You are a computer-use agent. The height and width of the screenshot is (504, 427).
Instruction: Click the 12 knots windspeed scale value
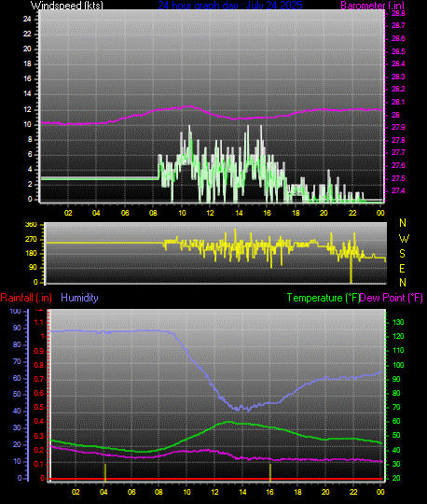pyautogui.click(x=27, y=109)
